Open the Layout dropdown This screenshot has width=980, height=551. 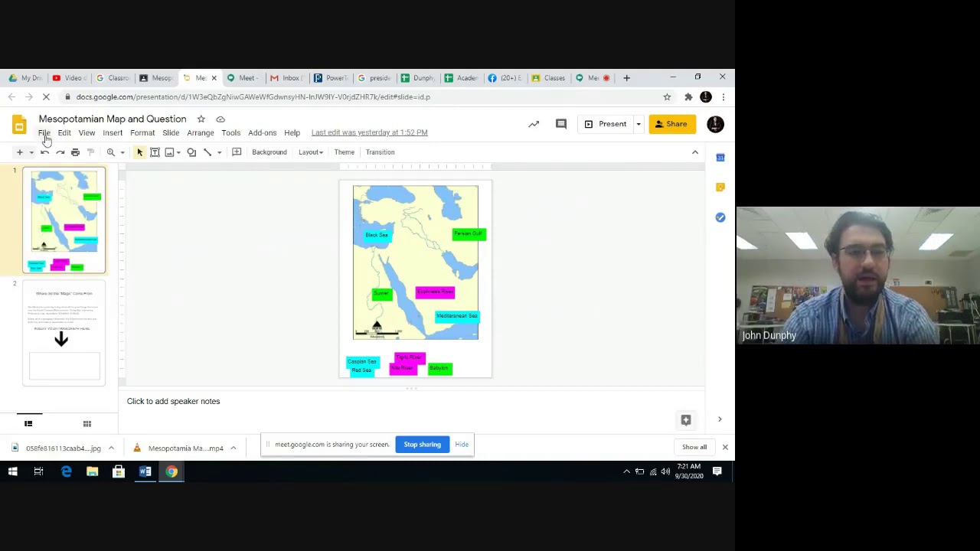(x=311, y=152)
